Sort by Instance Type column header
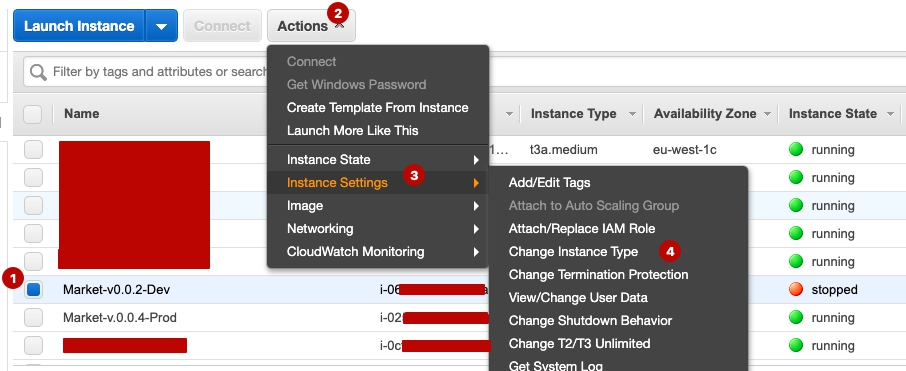Viewport: 906px width, 371px height. 573,114
